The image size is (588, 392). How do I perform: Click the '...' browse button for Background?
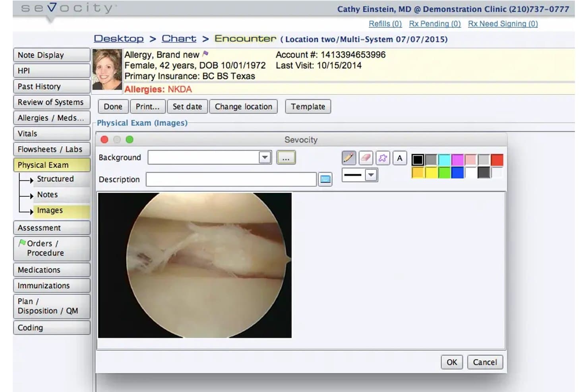286,158
